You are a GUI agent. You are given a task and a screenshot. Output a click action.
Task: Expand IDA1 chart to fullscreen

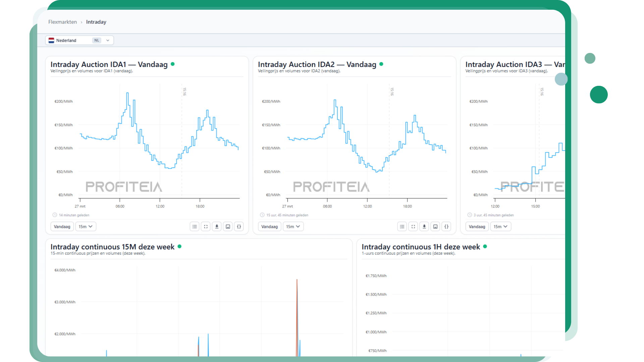click(206, 227)
